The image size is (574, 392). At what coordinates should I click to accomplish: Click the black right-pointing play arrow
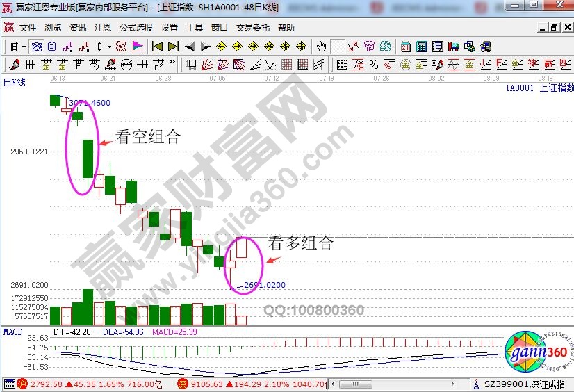coord(206,47)
